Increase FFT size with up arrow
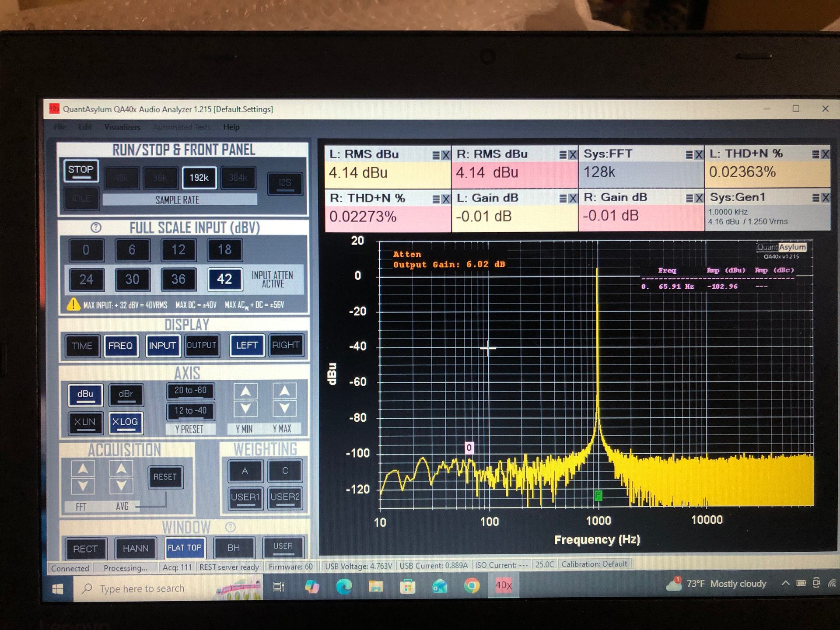840x630 pixels. [x=83, y=469]
